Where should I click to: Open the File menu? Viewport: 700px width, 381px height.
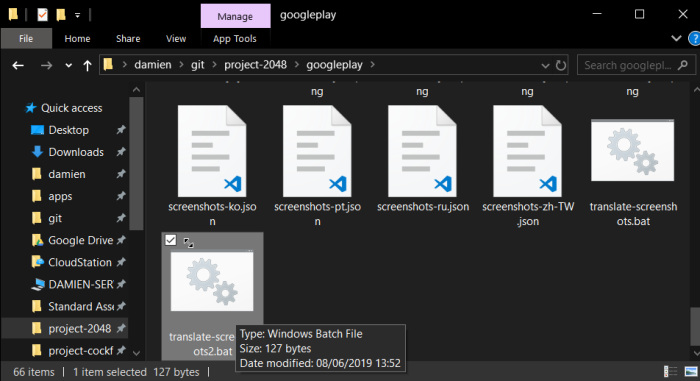26,38
